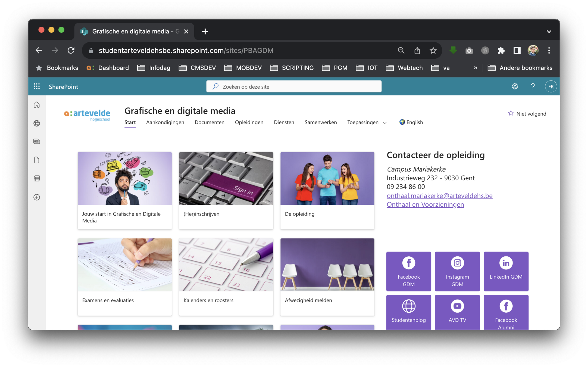Click the Zoeken op deze site search box
This screenshot has height=367, width=588.
pos(294,86)
